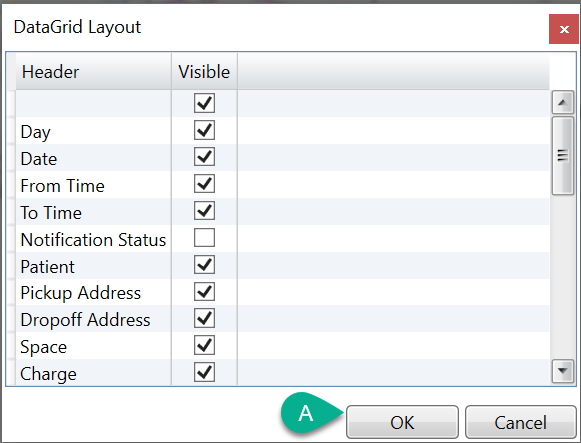Click the scrollbar down arrow
This screenshot has width=581, height=443.
563,371
